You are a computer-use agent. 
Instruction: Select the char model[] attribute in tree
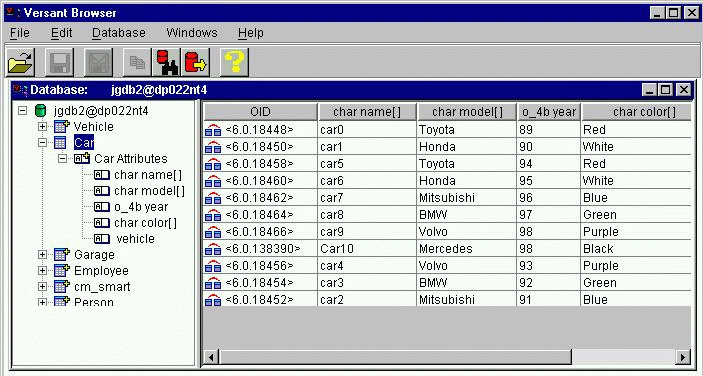click(x=149, y=191)
